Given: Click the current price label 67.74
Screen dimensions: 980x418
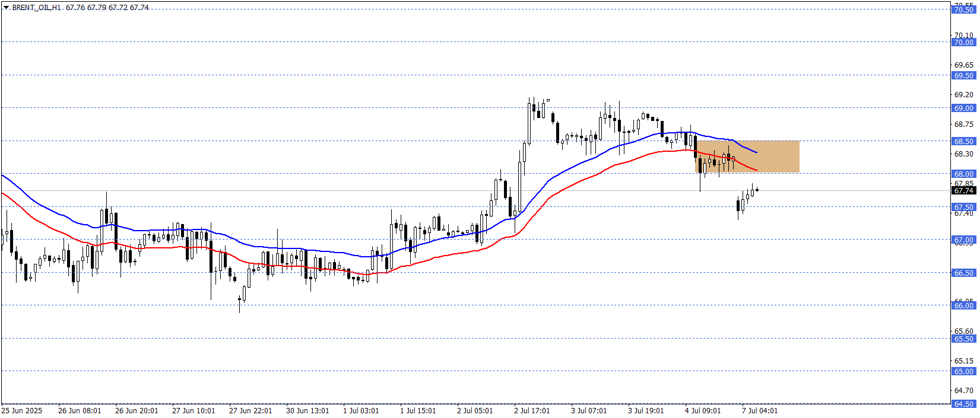Looking at the screenshot, I should point(963,191).
